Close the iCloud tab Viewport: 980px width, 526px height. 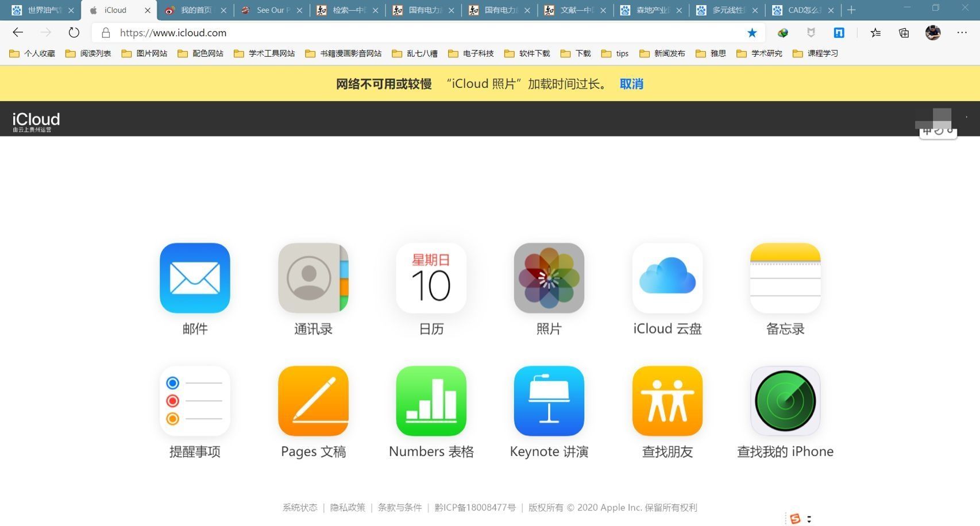point(148,10)
